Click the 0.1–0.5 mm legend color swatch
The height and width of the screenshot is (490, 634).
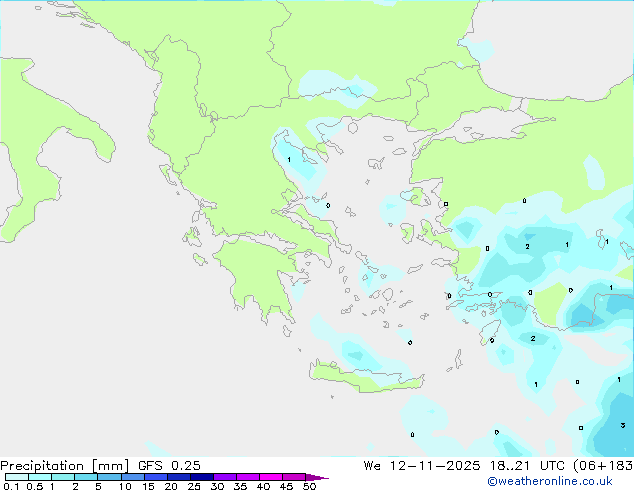pos(17,477)
